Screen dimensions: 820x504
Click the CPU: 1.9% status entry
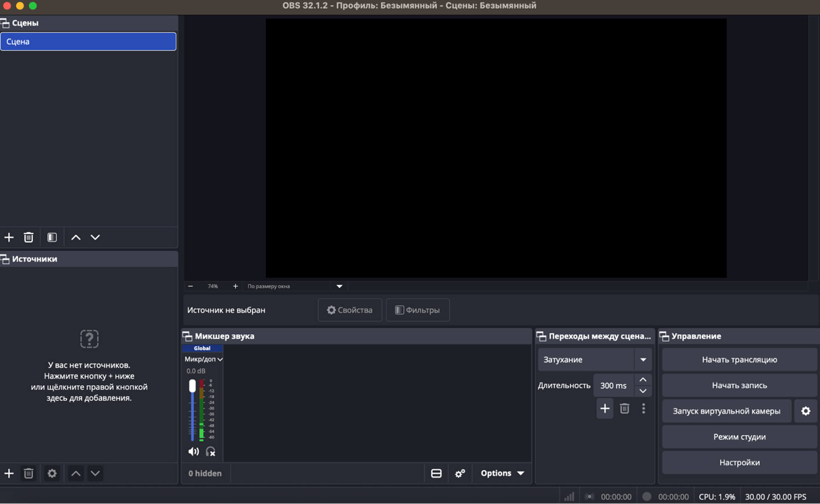coord(717,497)
